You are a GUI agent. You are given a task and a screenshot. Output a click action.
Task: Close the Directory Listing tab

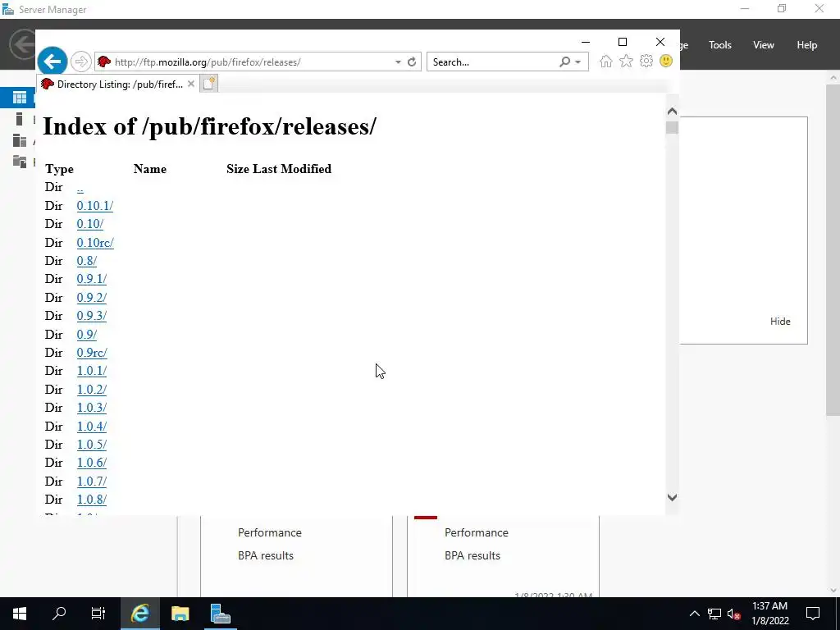click(x=190, y=84)
